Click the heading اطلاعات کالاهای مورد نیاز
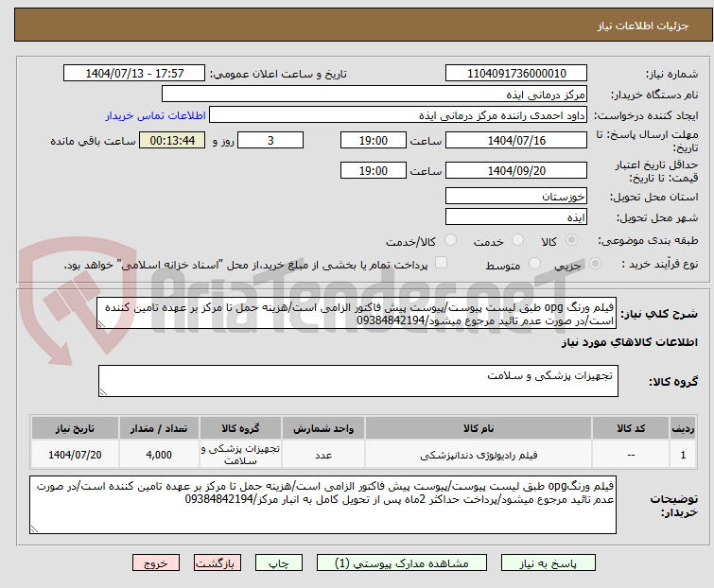Screen dimensions: 714x588 click(x=629, y=342)
